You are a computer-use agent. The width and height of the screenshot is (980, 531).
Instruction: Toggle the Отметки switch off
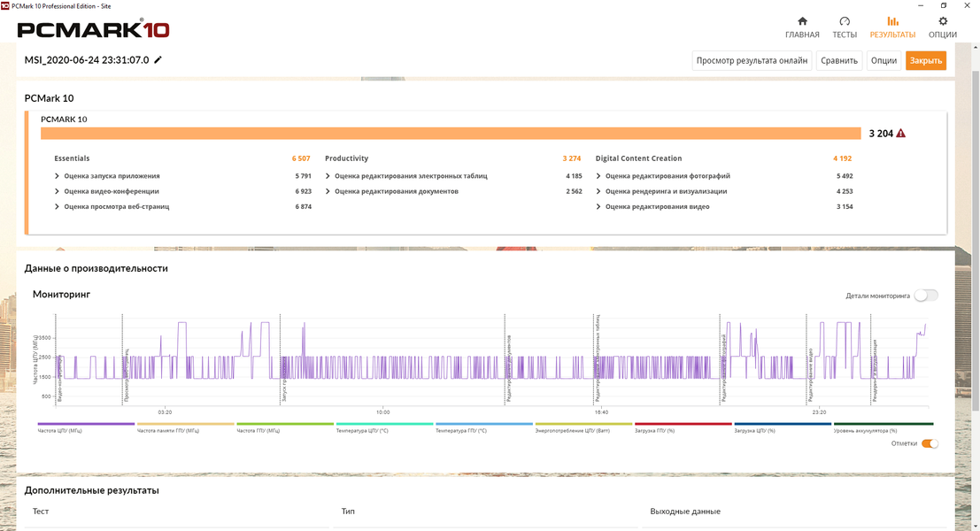(930, 443)
